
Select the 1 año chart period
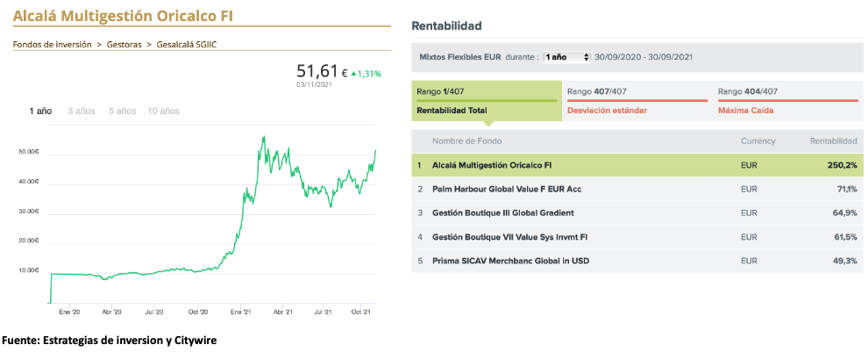pos(40,111)
